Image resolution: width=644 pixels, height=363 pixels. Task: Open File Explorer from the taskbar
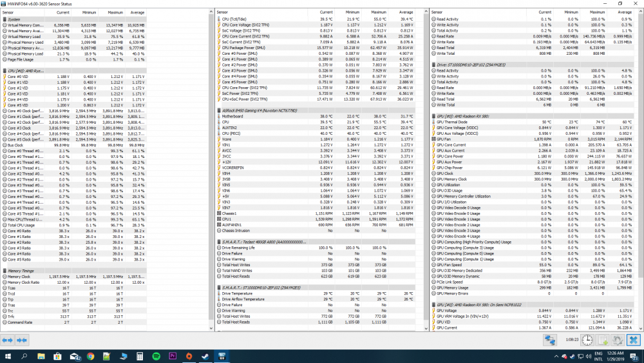41,357
